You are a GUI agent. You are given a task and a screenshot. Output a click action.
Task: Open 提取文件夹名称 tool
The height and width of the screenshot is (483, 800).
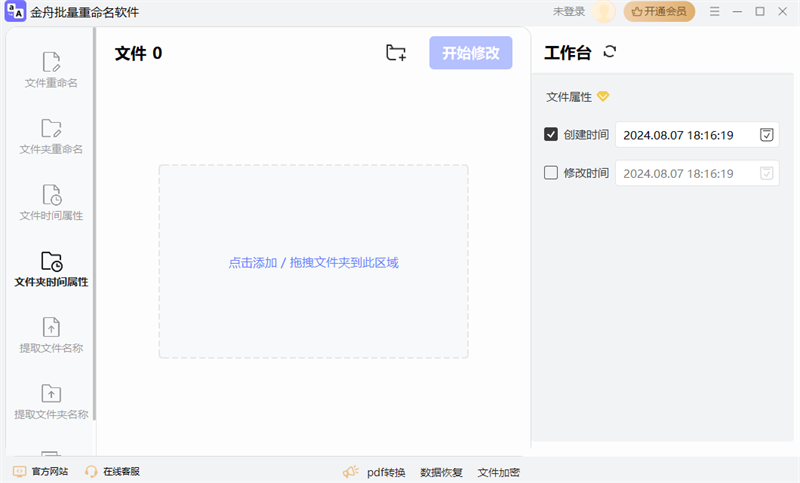tap(51, 402)
